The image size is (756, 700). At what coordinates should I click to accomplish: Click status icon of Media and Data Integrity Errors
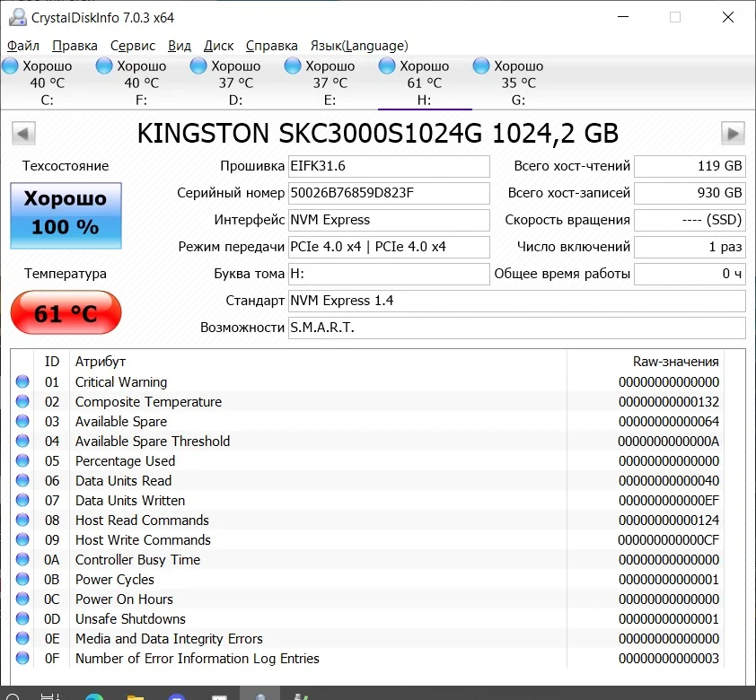pos(22,638)
